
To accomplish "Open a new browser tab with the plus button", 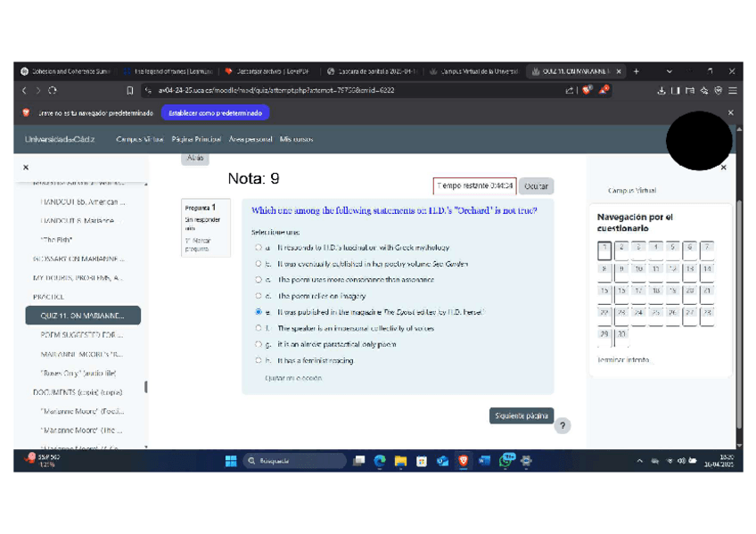I will pyautogui.click(x=636, y=71).
